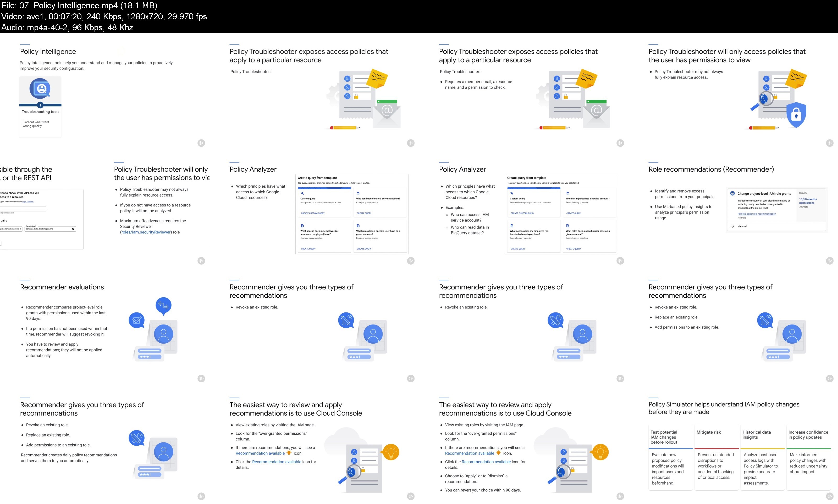Click Who can read data in BigQuery dataset? bullet

tap(470, 230)
